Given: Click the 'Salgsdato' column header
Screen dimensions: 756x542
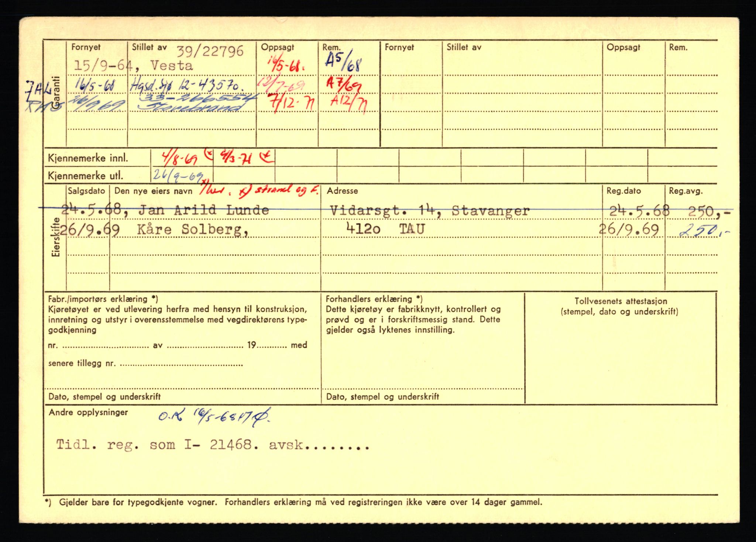Looking at the screenshot, I should coord(87,191).
